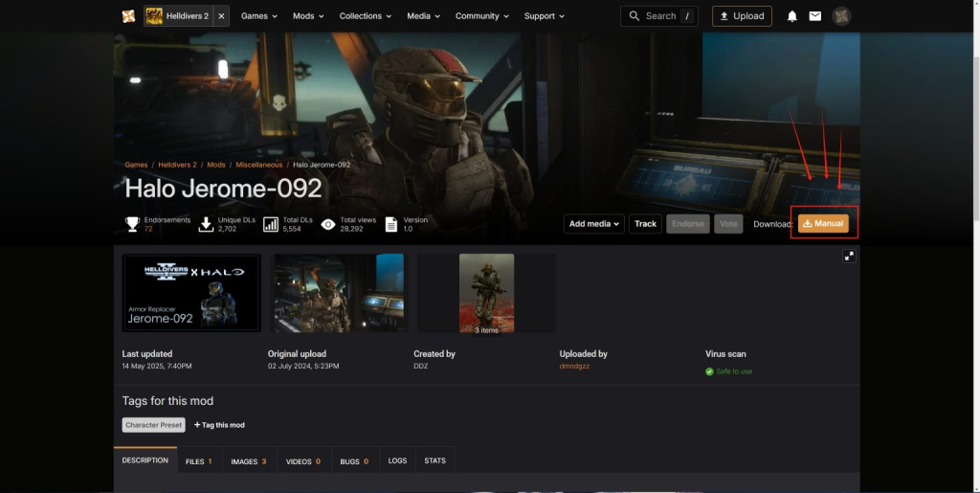980x493 pixels.
Task: Open the Helldivers x Halo thumbnail
Action: point(191,293)
